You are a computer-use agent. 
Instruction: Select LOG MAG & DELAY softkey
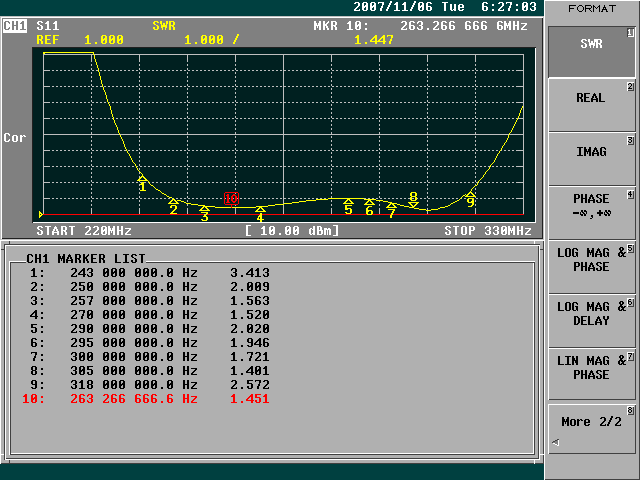591,321
